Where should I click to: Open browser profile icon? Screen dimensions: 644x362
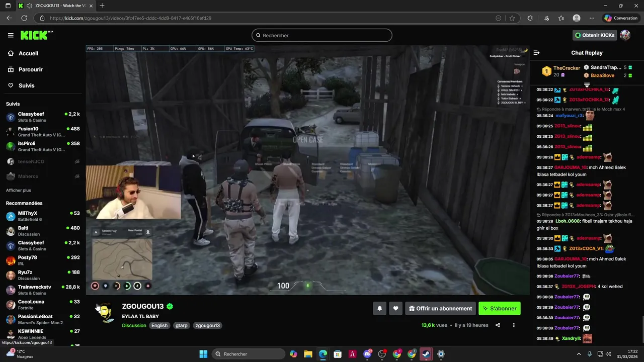point(577,18)
